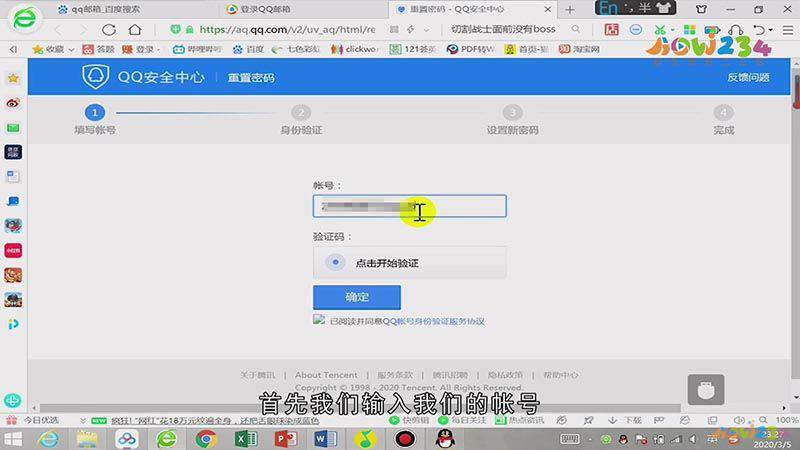Click 点击开始验证 captcha verification box
The image size is (800, 450).
(x=410, y=263)
